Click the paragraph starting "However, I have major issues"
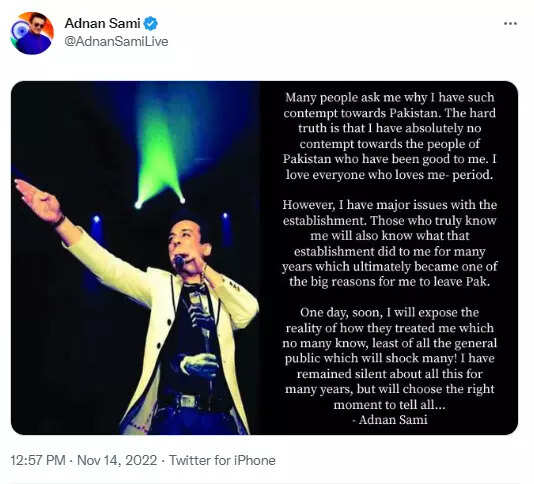Viewport: 534px width, 484px height. click(x=390, y=243)
